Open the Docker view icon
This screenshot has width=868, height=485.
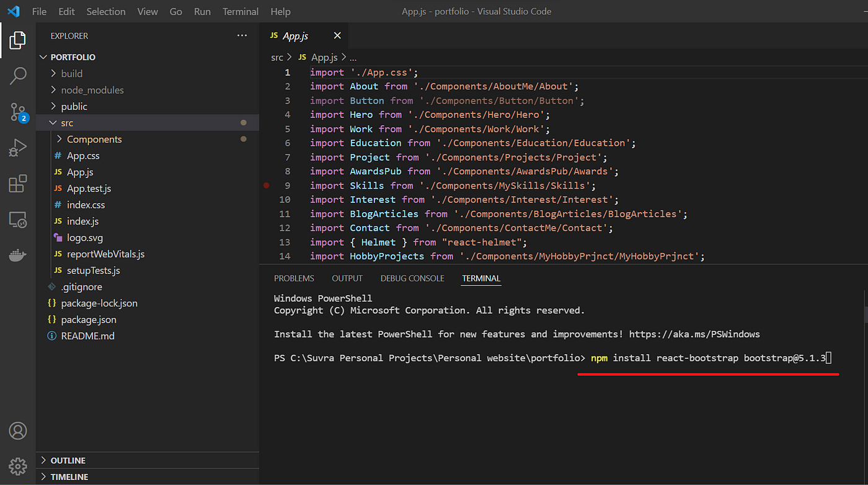[x=18, y=255]
